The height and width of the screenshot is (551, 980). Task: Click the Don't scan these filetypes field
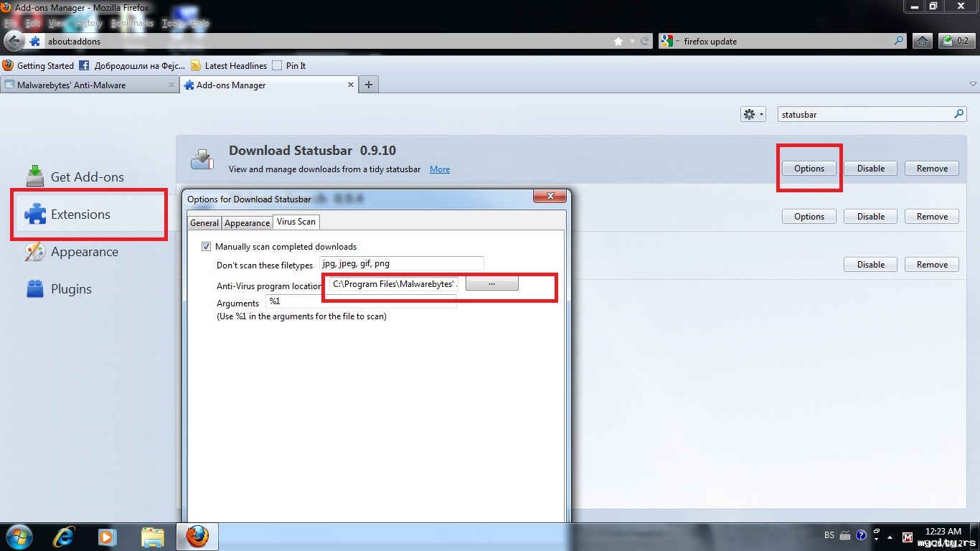click(x=401, y=263)
